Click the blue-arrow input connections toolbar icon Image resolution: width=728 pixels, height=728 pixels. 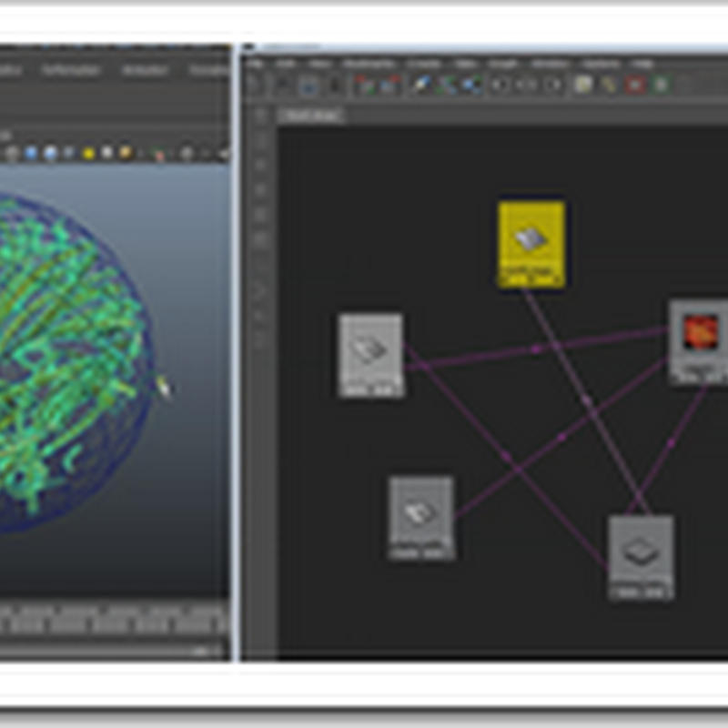(x=420, y=86)
